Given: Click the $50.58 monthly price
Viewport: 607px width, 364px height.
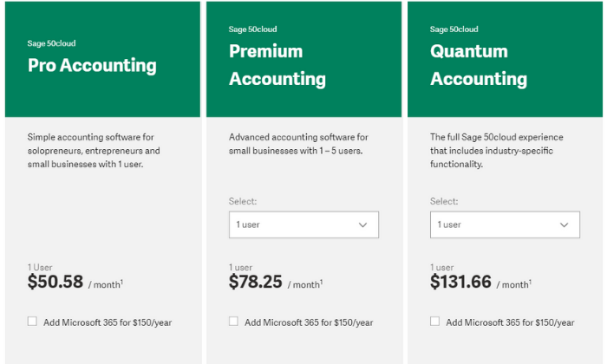Looking at the screenshot, I should (55, 282).
